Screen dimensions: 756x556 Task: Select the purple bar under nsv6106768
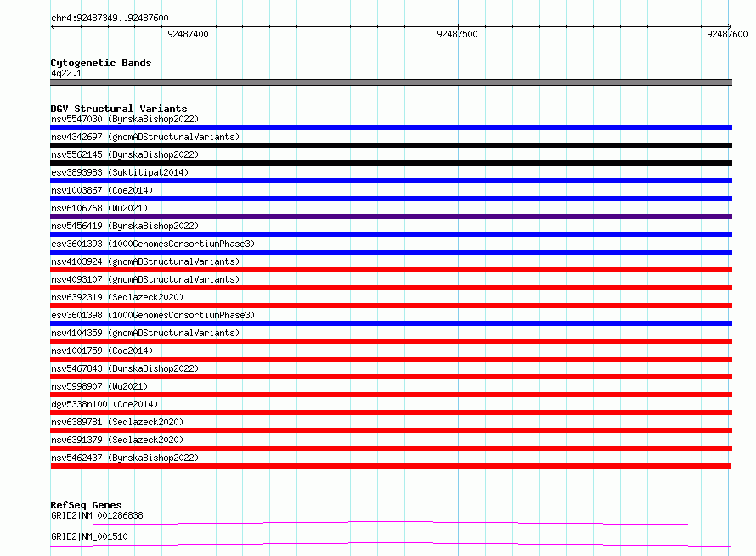point(391,216)
